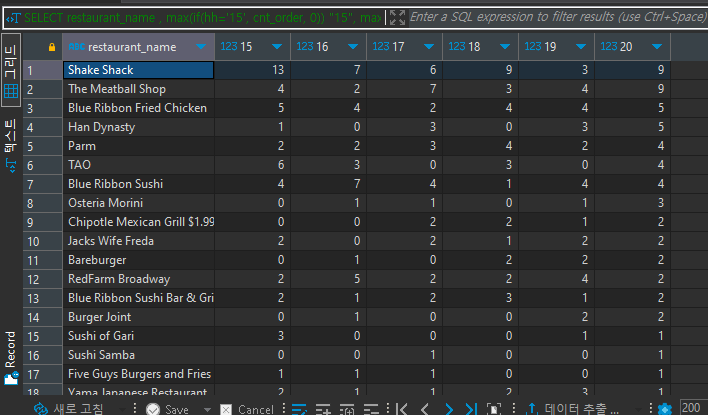708x415 pixels.
Task: Open the column 19 filter dropdown arrow
Action: 581,47
